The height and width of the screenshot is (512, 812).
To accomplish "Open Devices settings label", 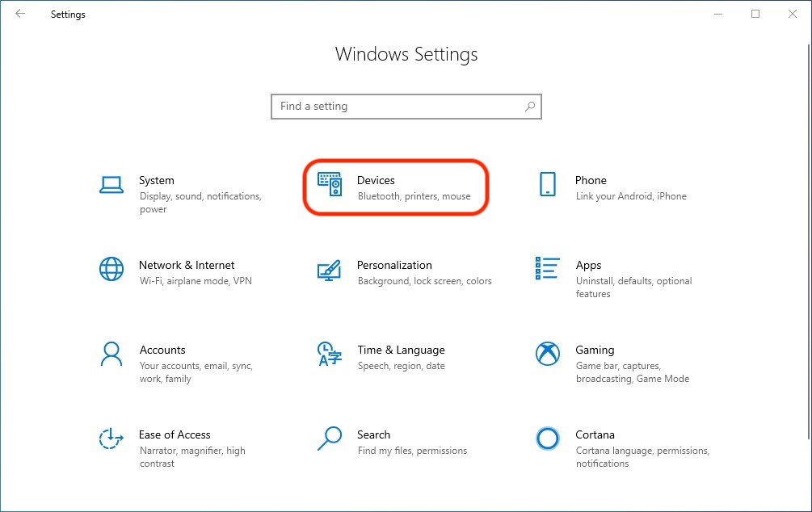I will [376, 180].
